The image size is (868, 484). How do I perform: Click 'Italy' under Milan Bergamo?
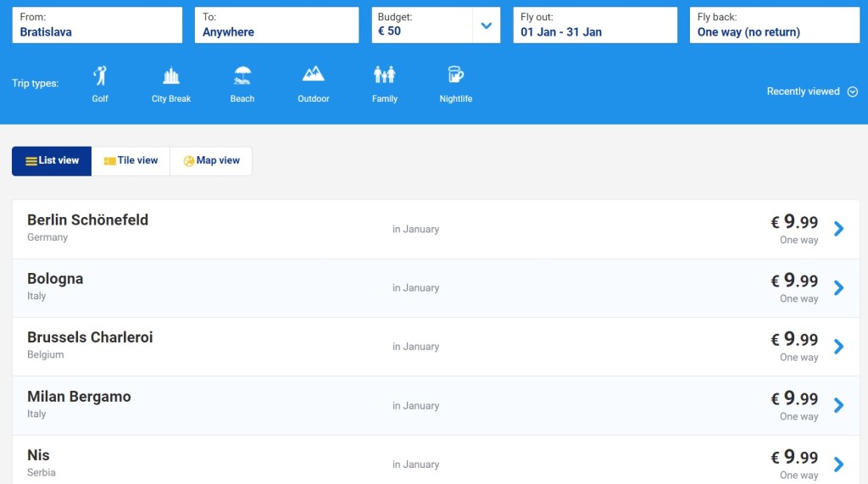36,414
